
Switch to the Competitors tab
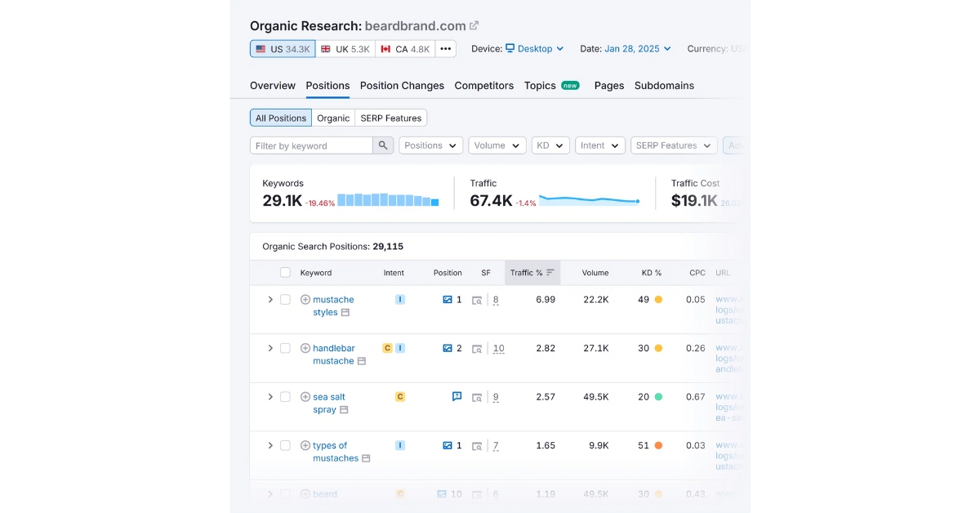[484, 86]
